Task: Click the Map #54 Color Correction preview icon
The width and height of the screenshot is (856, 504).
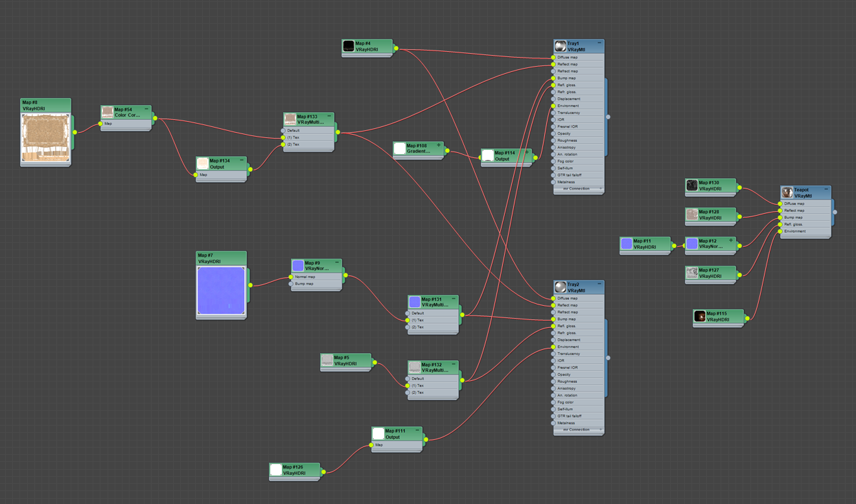Action: (x=108, y=113)
